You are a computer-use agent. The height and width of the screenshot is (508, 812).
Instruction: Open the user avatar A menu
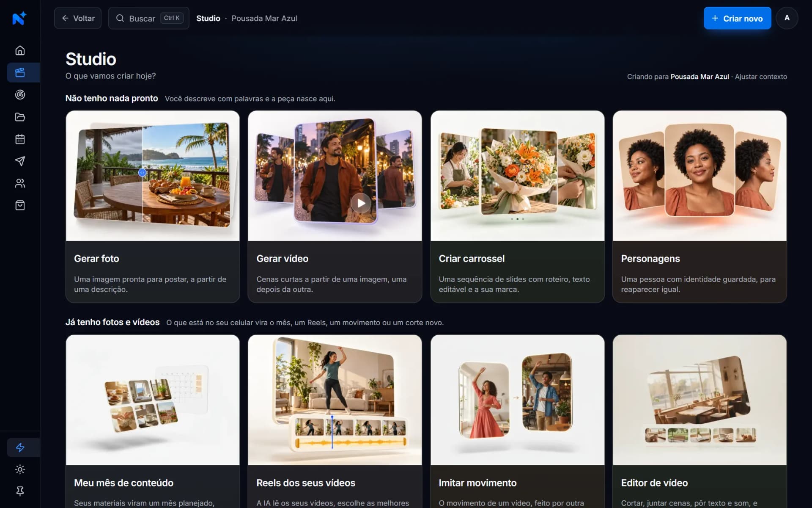click(x=787, y=18)
